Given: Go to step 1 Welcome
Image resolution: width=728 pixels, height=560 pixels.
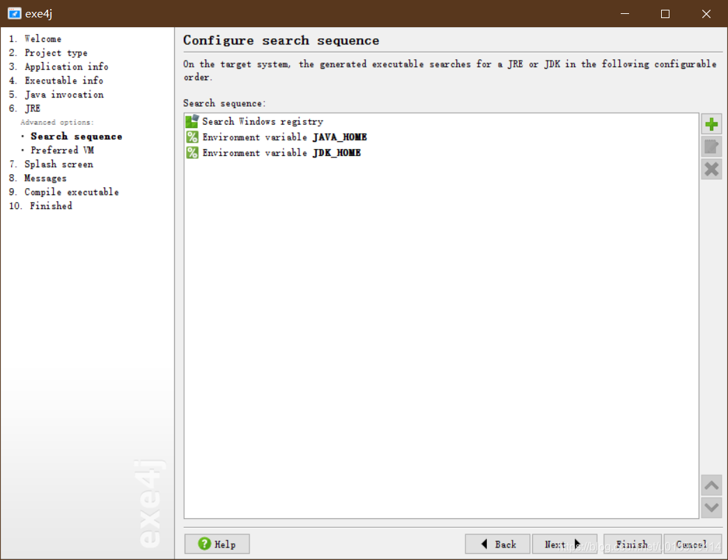Looking at the screenshot, I should click(x=36, y=39).
